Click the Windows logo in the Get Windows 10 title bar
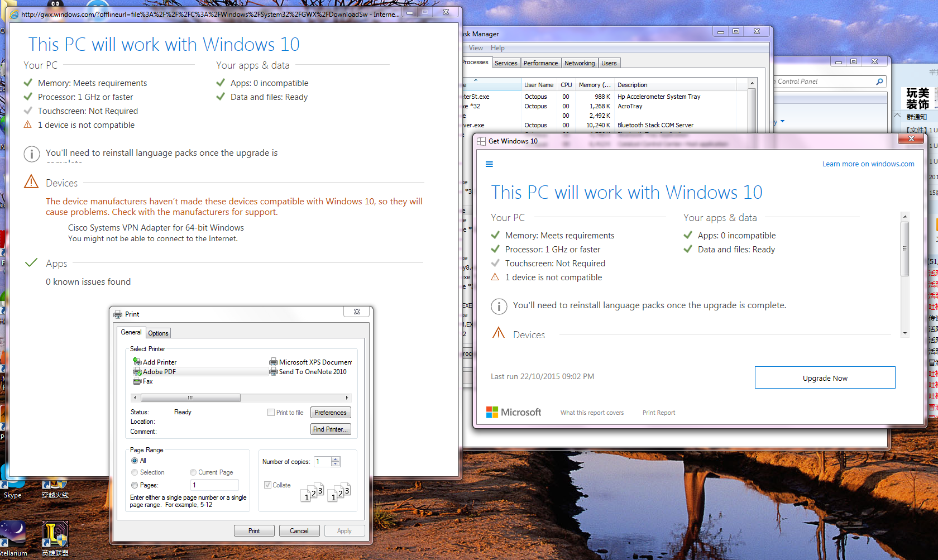Screen dimensions: 938x560 481,141
